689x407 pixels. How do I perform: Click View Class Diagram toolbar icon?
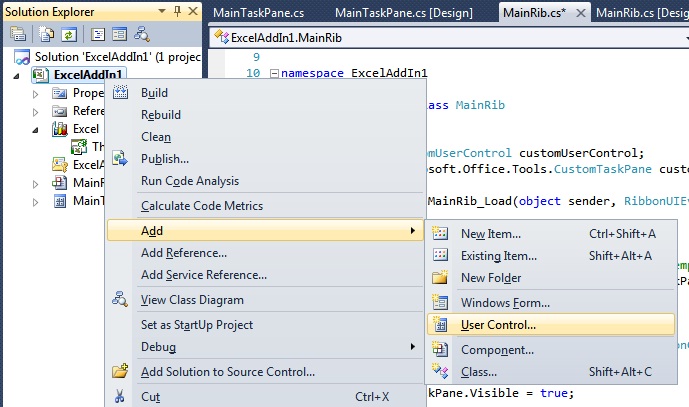(142, 34)
